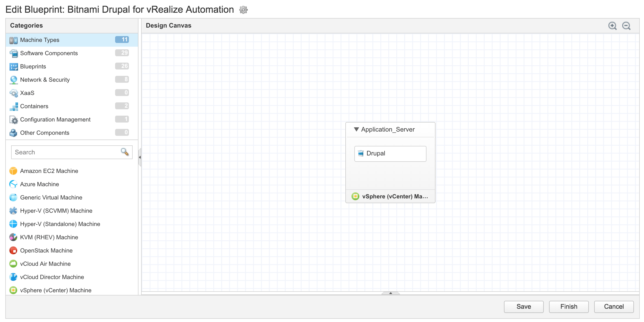This screenshot has width=644, height=322.
Task: Click the Machine Types category icon
Action: (x=14, y=40)
